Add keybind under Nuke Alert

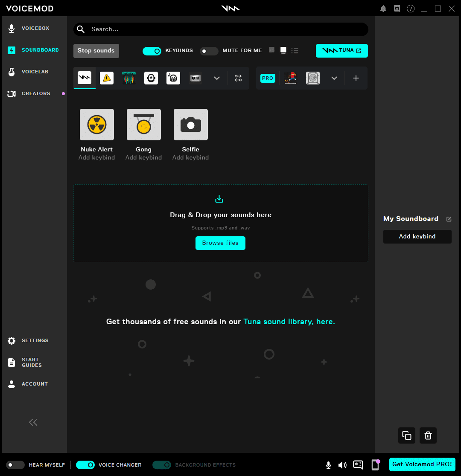point(96,157)
